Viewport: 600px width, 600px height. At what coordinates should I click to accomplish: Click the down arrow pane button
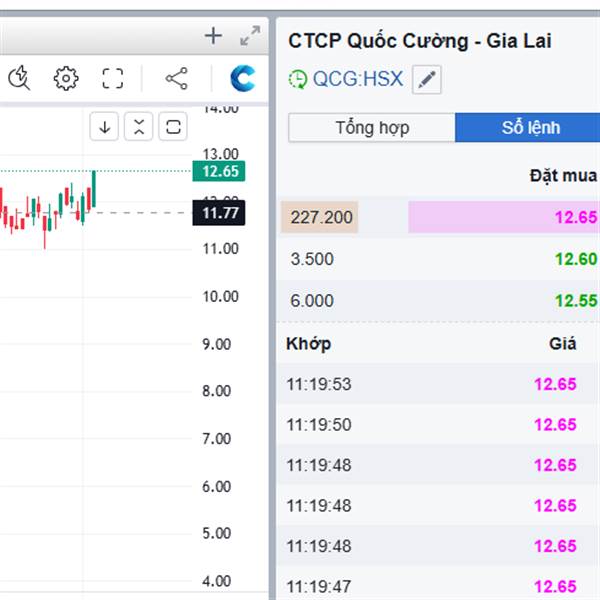[104, 127]
